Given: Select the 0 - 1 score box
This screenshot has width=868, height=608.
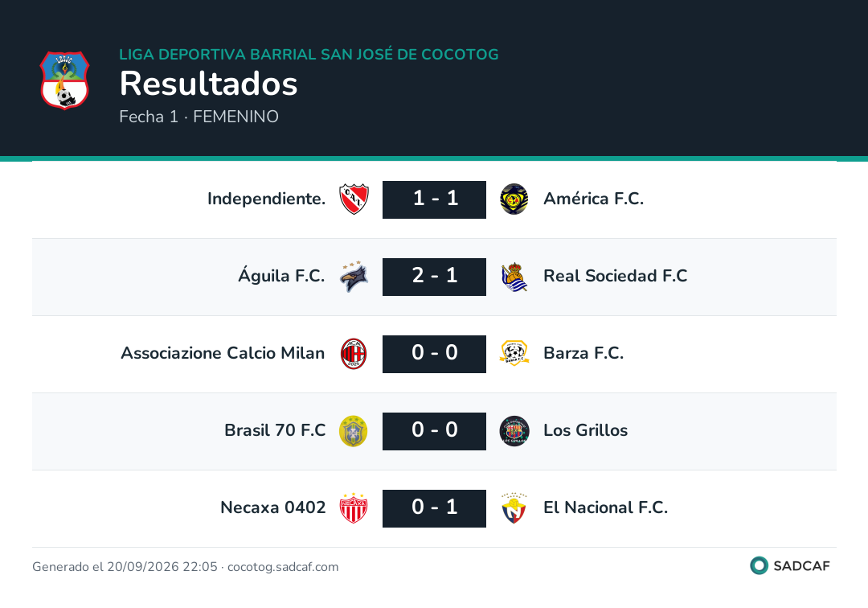Looking at the screenshot, I should point(435,508).
